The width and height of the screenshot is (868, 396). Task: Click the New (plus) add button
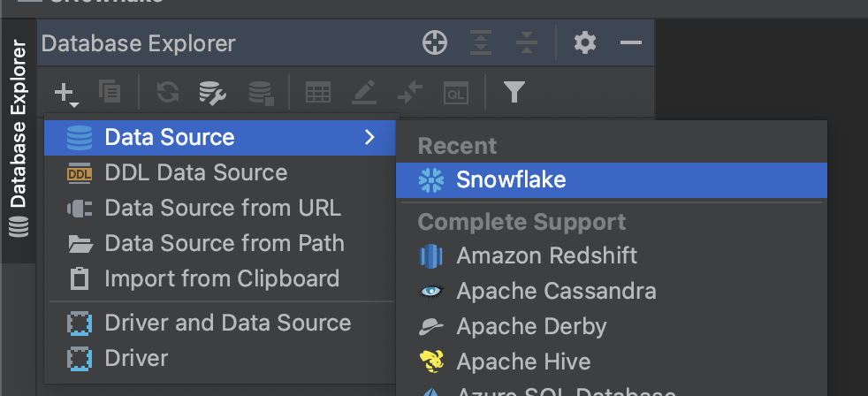click(x=66, y=93)
